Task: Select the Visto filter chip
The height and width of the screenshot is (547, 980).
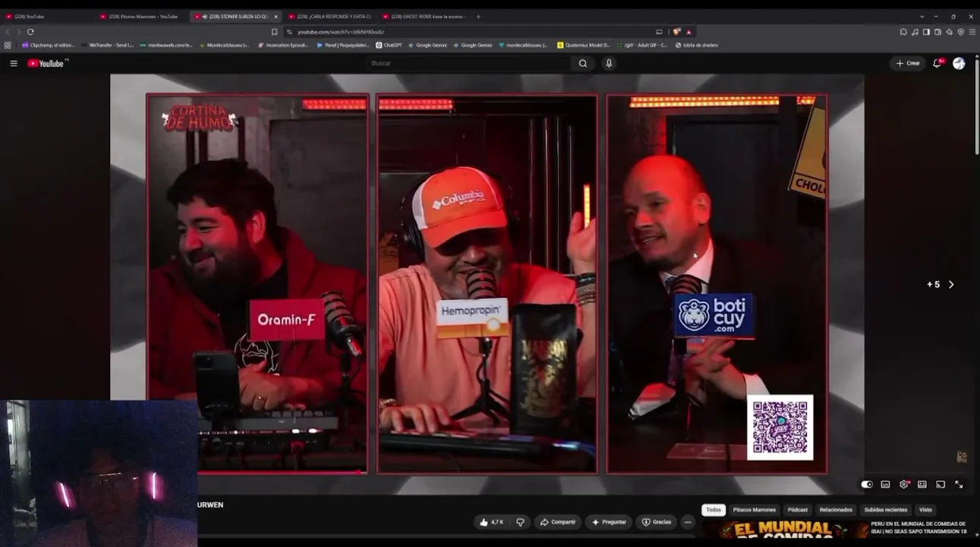Action: (925, 510)
